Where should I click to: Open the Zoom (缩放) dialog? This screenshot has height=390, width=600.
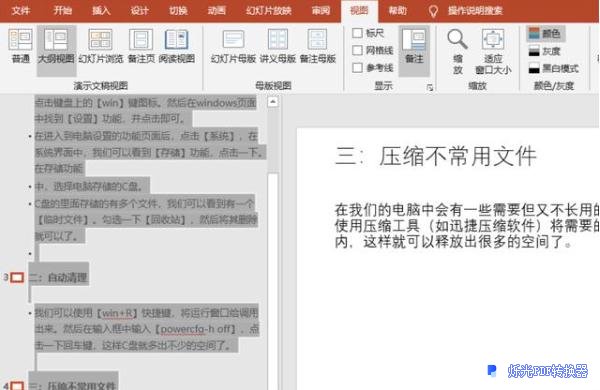[458, 52]
